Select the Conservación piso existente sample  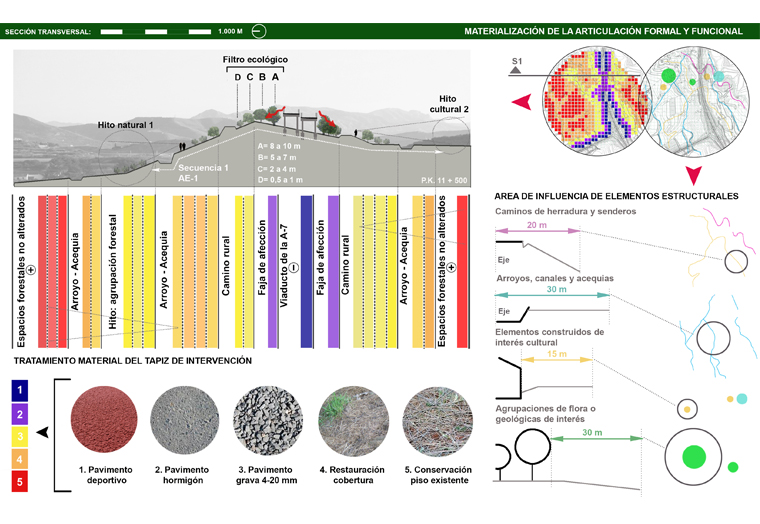click(438, 421)
